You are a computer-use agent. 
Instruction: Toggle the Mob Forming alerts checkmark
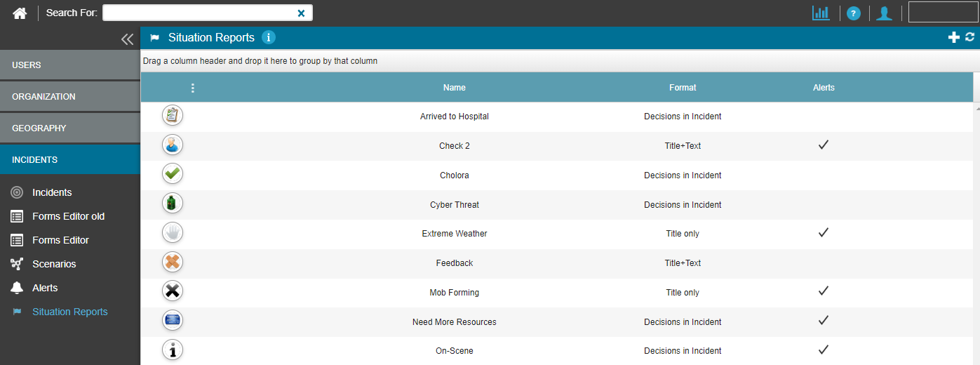(824, 291)
